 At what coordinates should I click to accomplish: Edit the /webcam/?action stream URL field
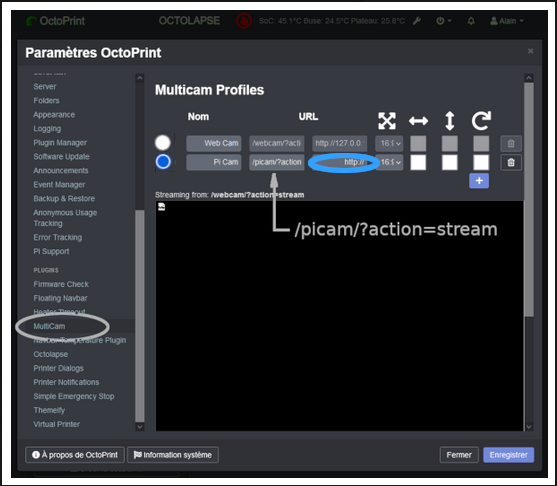276,143
